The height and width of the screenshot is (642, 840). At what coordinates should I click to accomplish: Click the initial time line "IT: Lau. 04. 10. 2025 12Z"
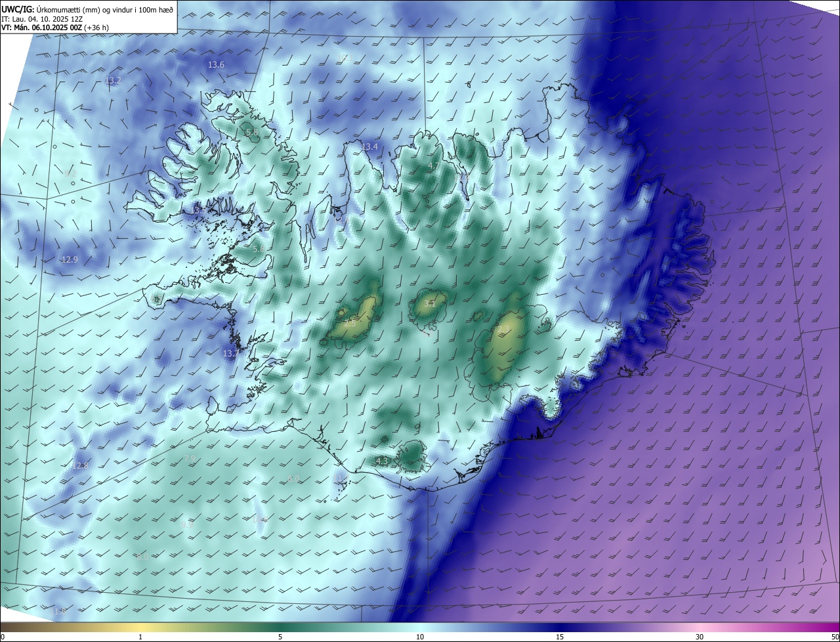(x=42, y=19)
